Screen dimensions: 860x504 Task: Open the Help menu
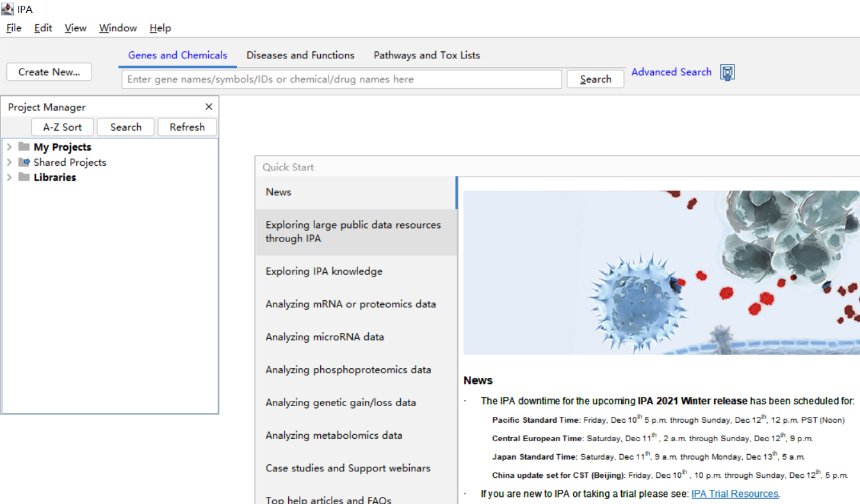click(x=160, y=28)
